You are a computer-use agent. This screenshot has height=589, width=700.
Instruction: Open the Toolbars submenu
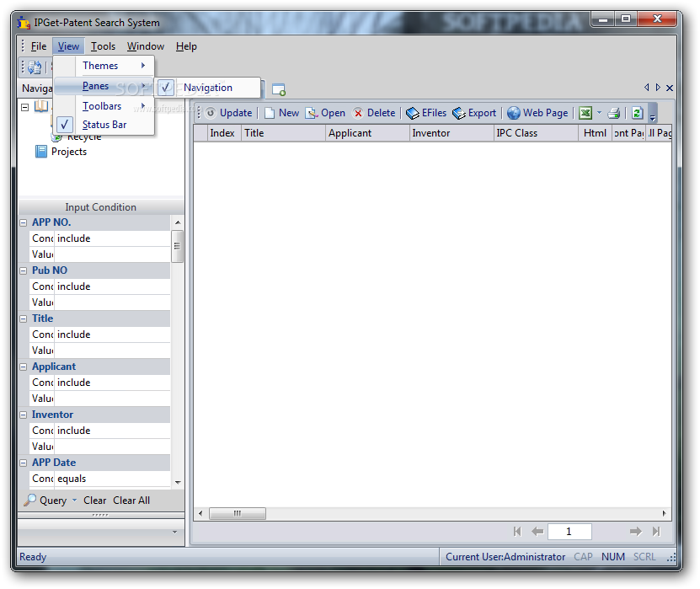(104, 106)
